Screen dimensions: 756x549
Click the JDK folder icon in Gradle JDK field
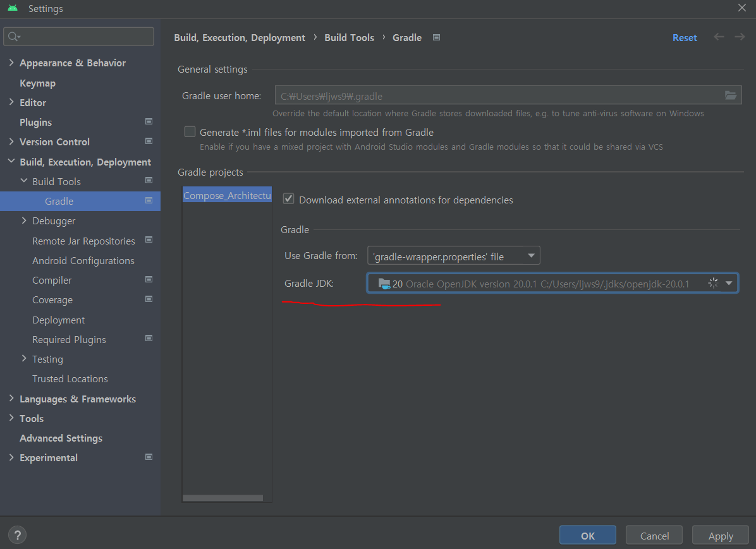384,284
